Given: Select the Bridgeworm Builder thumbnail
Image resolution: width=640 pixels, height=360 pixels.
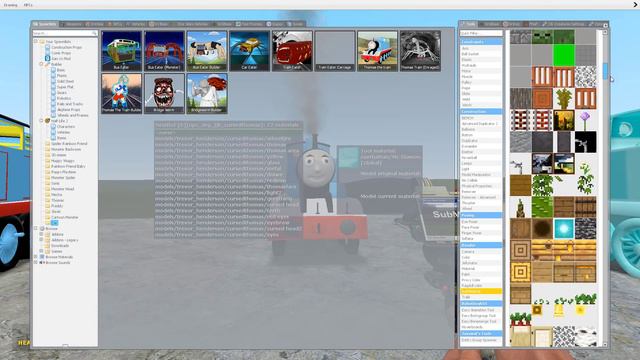Looking at the screenshot, I should [x=207, y=93].
